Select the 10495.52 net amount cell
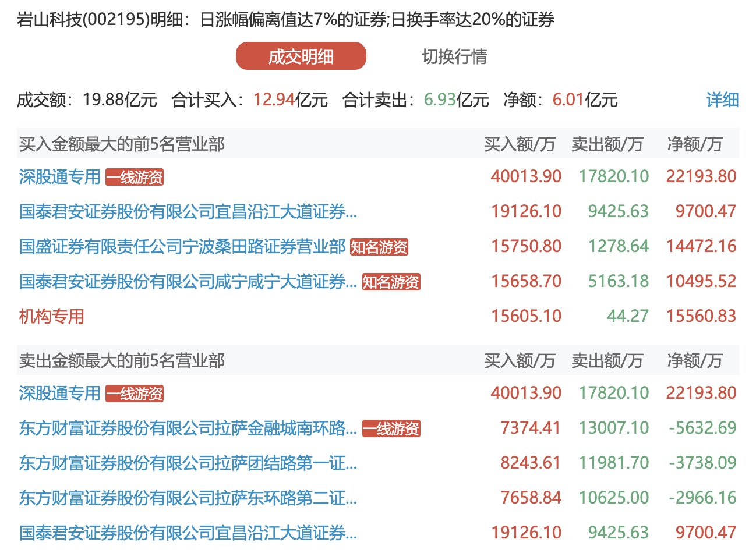The width and height of the screenshot is (749, 560). [701, 281]
